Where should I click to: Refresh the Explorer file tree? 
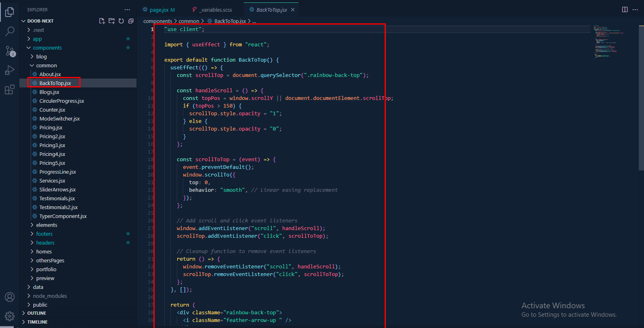pyautogui.click(x=121, y=21)
